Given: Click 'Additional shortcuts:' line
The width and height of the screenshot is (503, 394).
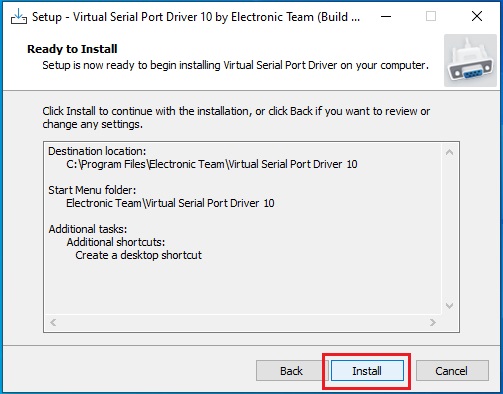Looking at the screenshot, I should click(x=116, y=242).
